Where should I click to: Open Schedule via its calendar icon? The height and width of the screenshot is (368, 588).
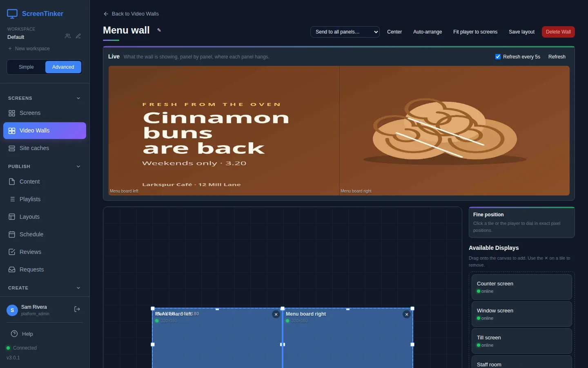[12, 235]
